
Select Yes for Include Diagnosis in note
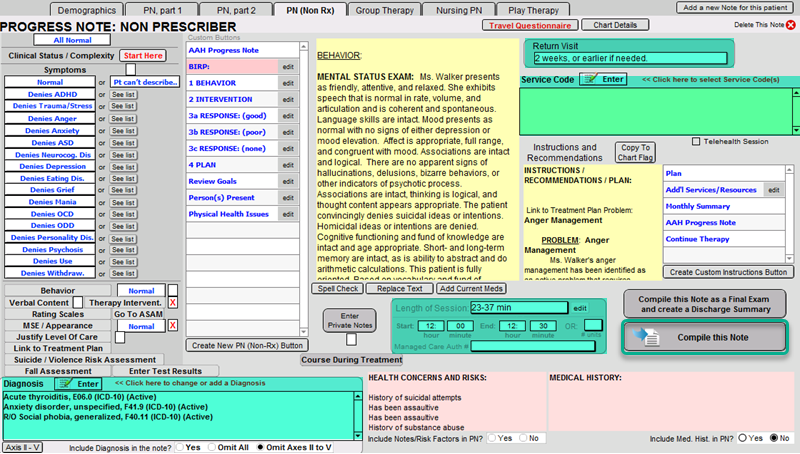[180, 447]
